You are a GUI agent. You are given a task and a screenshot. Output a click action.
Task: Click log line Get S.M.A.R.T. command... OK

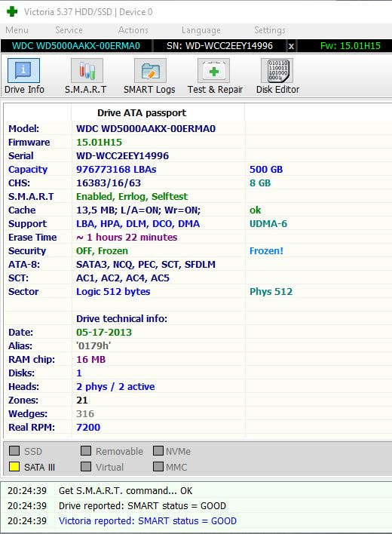point(125,491)
